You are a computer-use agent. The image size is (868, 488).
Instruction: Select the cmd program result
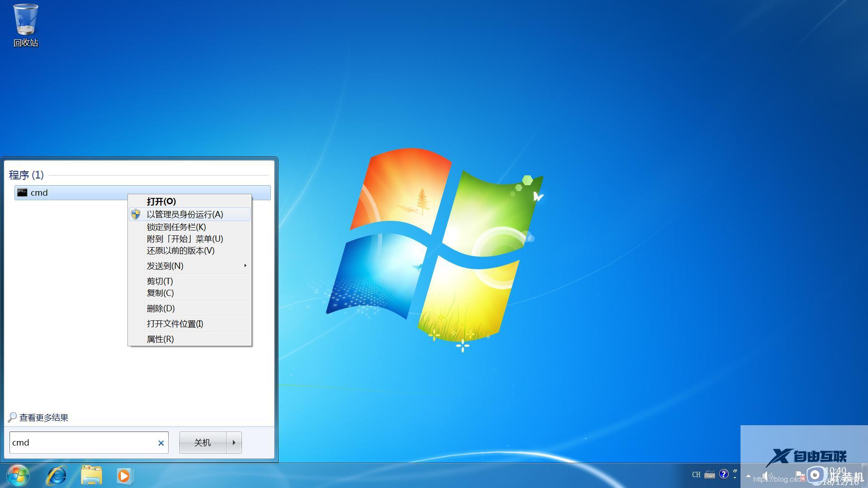coord(142,192)
